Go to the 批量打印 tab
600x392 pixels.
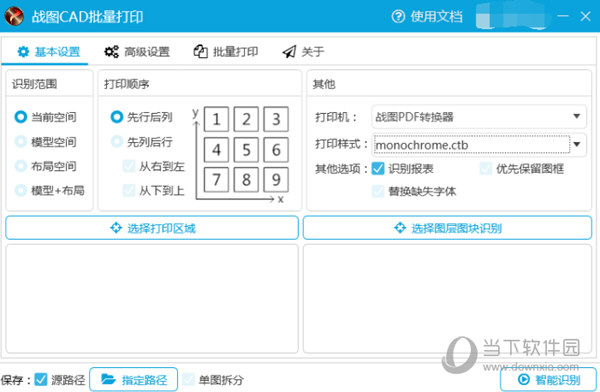pos(226,52)
